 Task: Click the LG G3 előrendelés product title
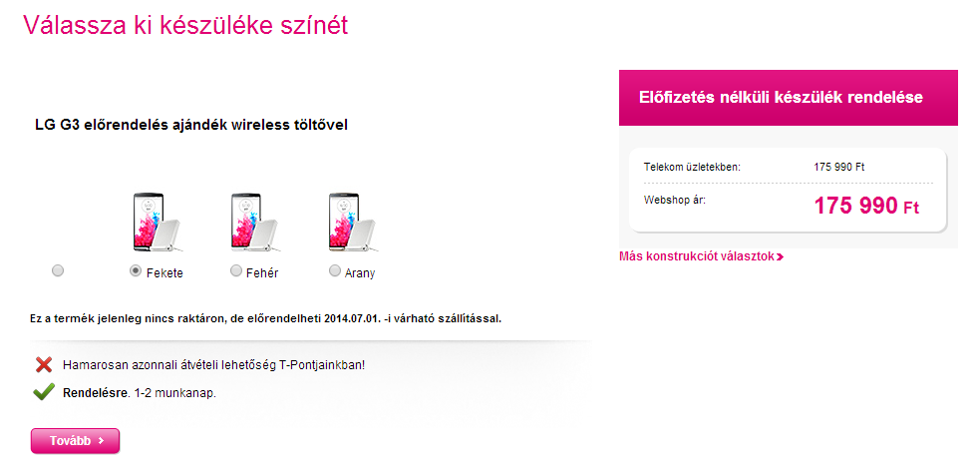tap(191, 125)
